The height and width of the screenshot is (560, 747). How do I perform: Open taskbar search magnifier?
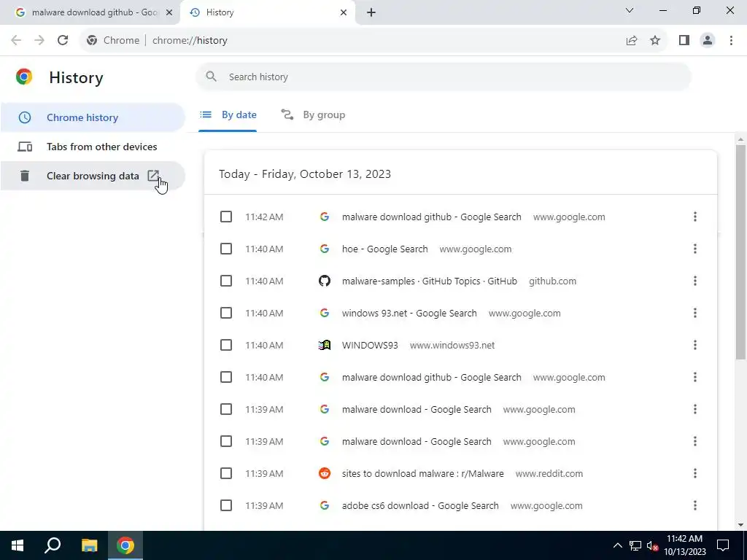pyautogui.click(x=53, y=545)
